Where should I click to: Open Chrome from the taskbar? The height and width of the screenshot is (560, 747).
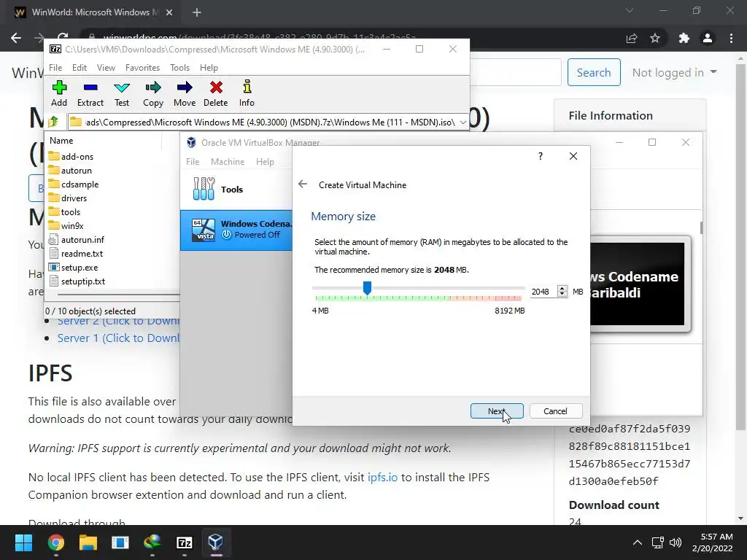point(55,542)
